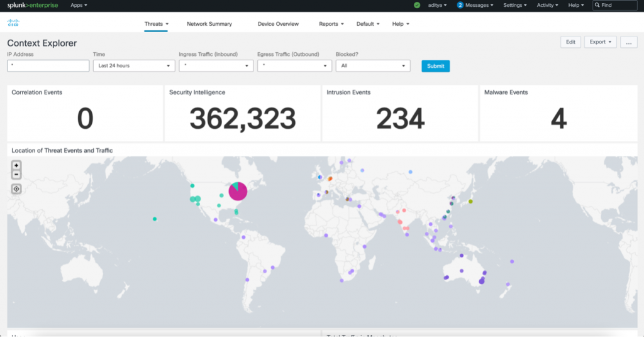Click the Edit dashboard button
This screenshot has width=644, height=338.
[570, 42]
